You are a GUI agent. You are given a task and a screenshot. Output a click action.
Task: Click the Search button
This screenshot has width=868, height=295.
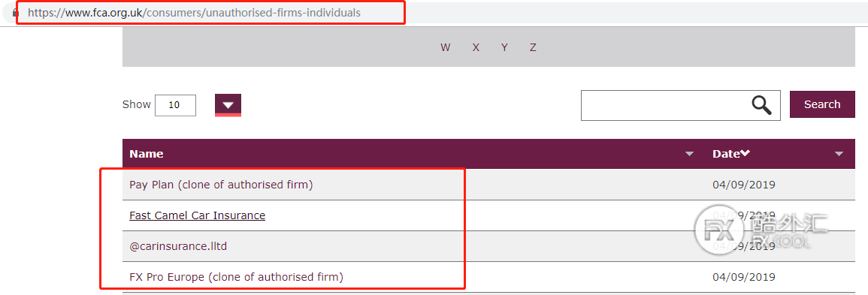(x=822, y=104)
